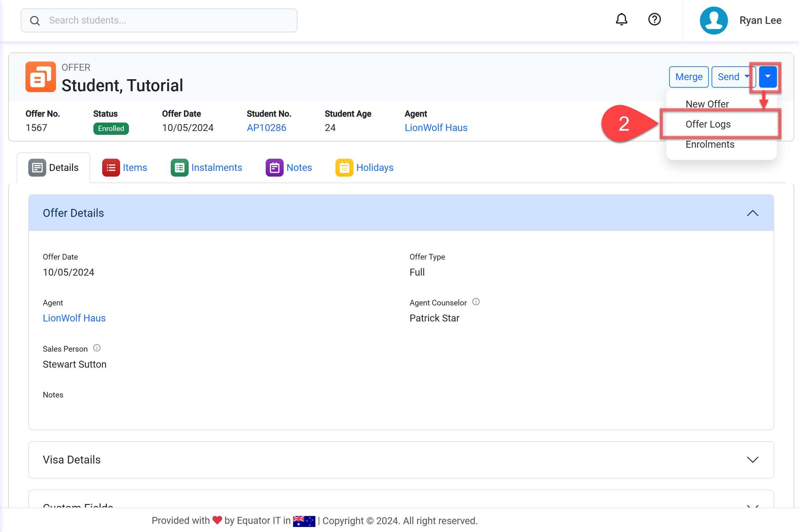This screenshot has height=532, width=799.
Task: Select Enrolments in the dropdown menu
Action: tap(710, 145)
